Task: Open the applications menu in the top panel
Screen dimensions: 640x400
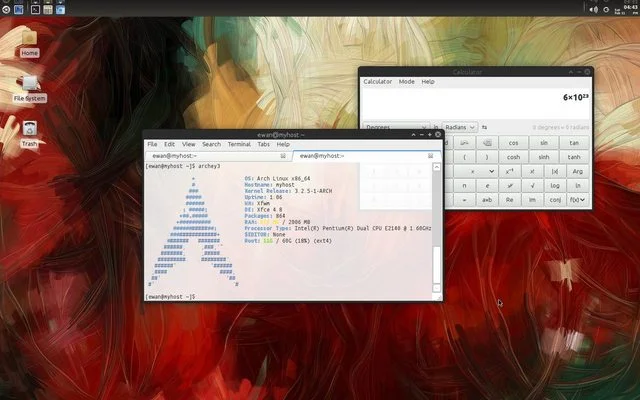Action: (6, 9)
